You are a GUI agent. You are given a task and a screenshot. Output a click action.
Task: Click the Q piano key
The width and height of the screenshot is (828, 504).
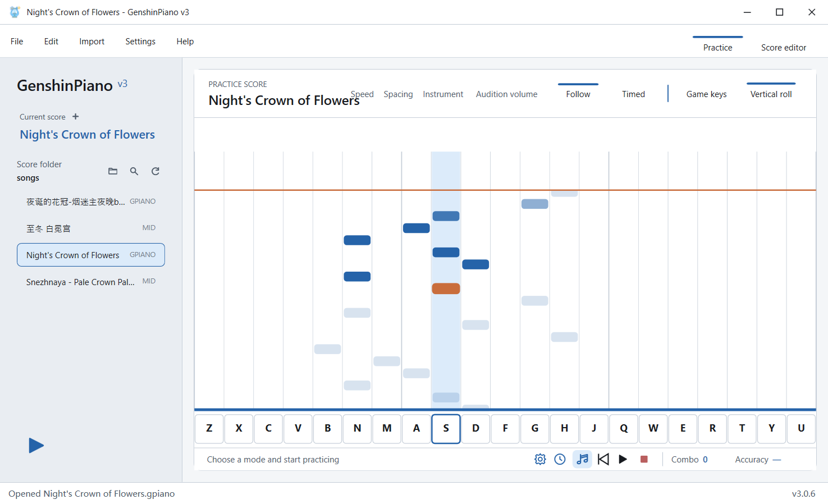point(624,429)
